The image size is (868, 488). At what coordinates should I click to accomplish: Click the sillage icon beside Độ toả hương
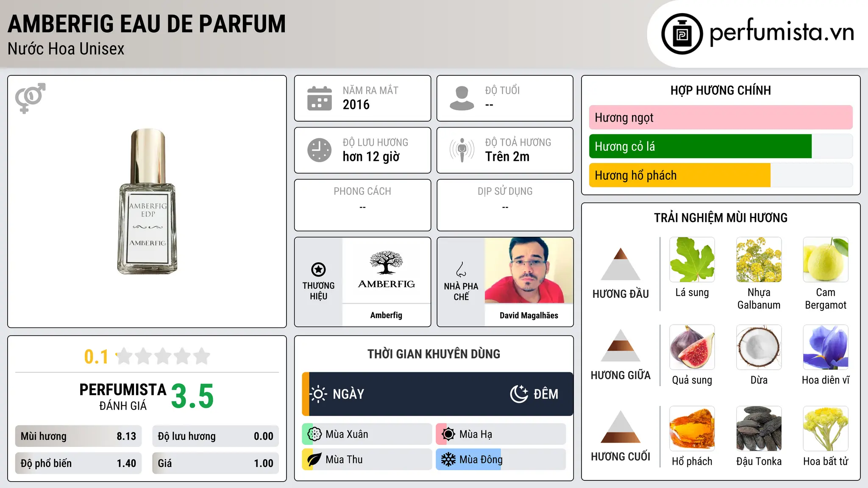click(462, 150)
